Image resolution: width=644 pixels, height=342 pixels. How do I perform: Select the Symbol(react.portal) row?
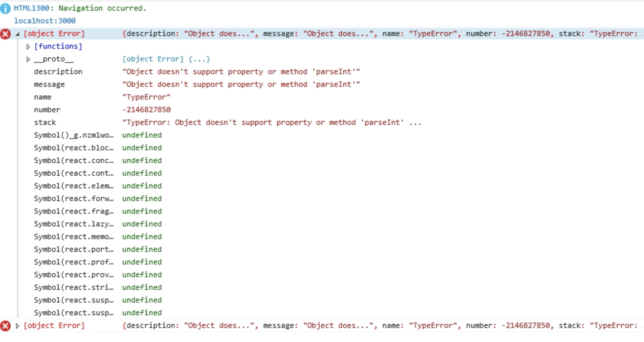[x=73, y=249]
